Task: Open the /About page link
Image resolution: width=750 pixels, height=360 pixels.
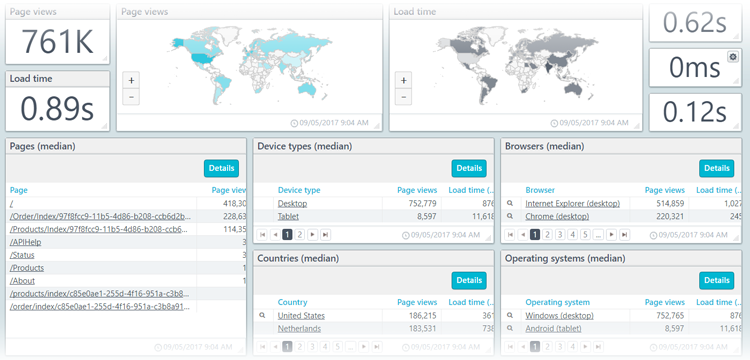Action: pos(22,281)
